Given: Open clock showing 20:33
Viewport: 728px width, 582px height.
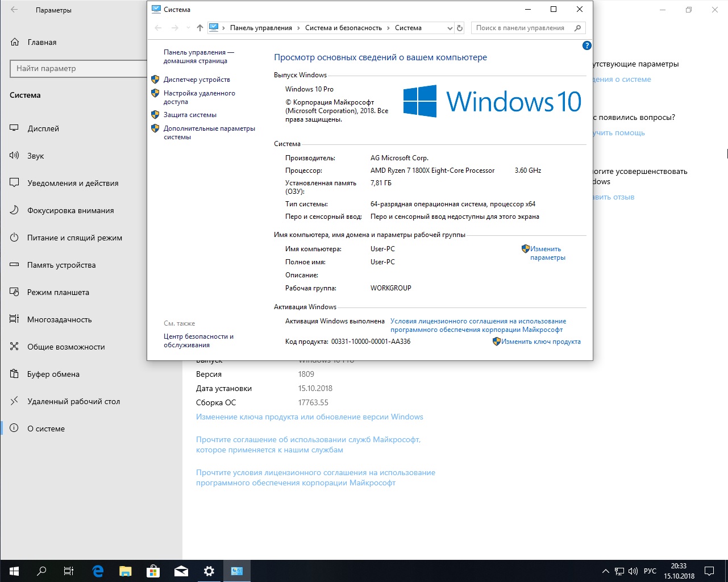Looking at the screenshot, I should pyautogui.click(x=679, y=571).
